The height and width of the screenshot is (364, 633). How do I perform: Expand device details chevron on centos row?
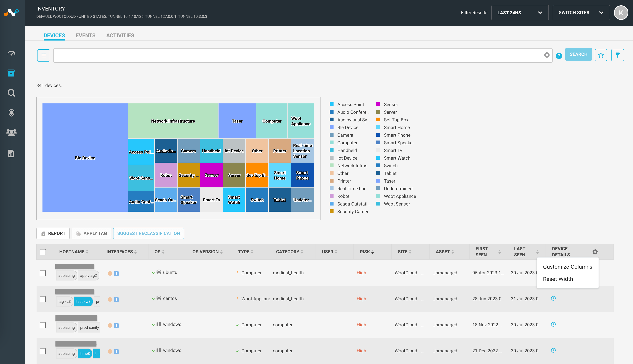553,298
